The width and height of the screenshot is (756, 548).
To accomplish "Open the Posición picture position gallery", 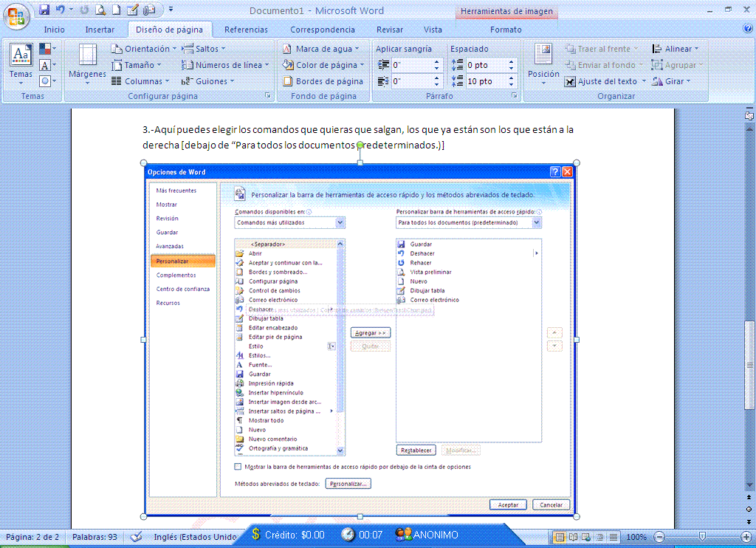I will coord(543,65).
